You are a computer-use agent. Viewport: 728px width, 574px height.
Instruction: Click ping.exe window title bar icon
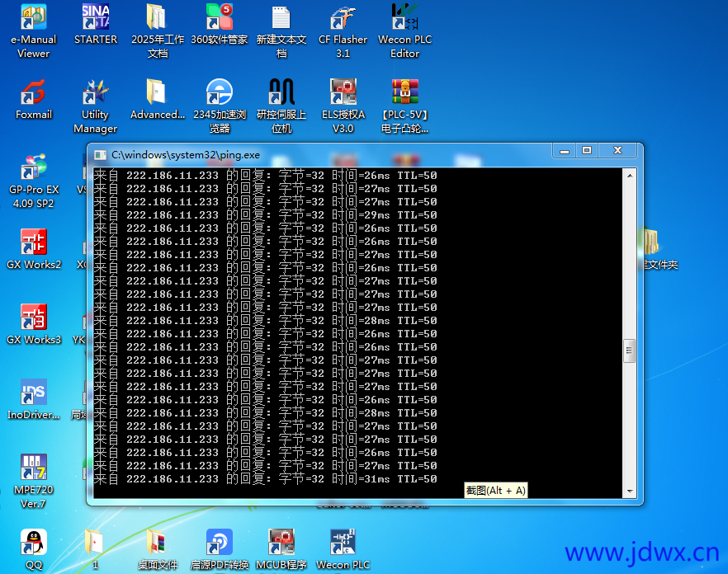coord(100,155)
